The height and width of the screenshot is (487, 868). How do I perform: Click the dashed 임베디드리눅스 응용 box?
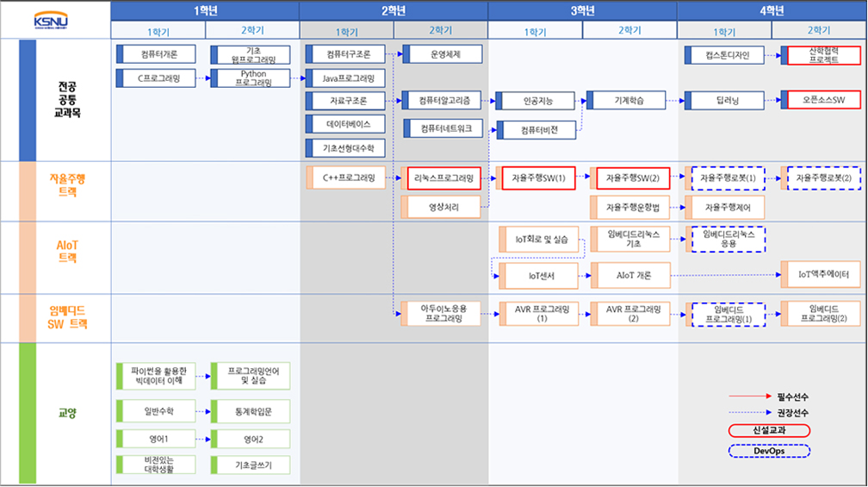pos(728,238)
